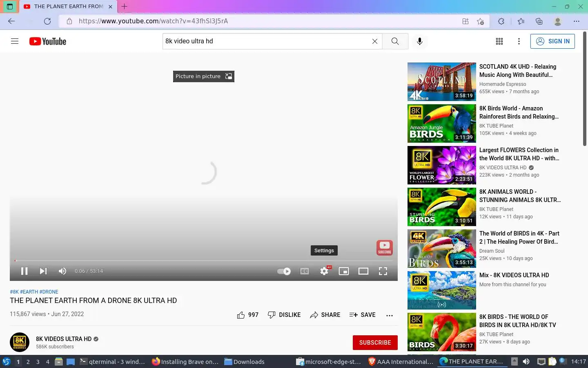Open the SHARE dialog
This screenshot has height=368, width=588.
coord(325,315)
